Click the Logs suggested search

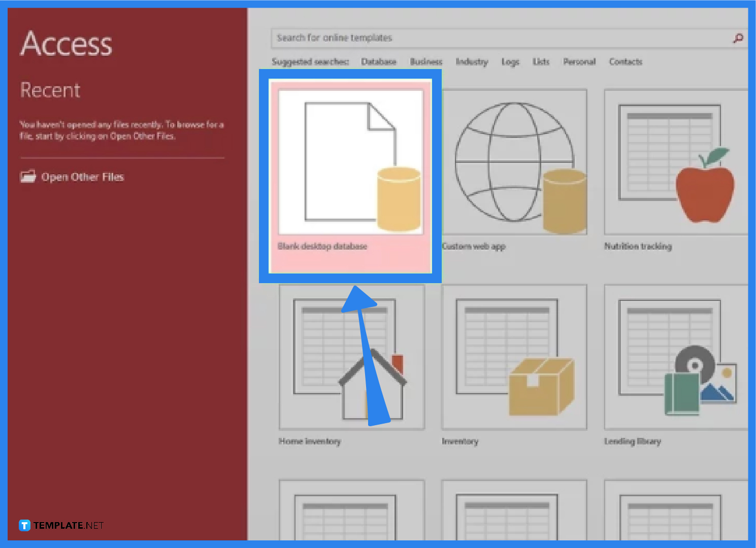510,61
